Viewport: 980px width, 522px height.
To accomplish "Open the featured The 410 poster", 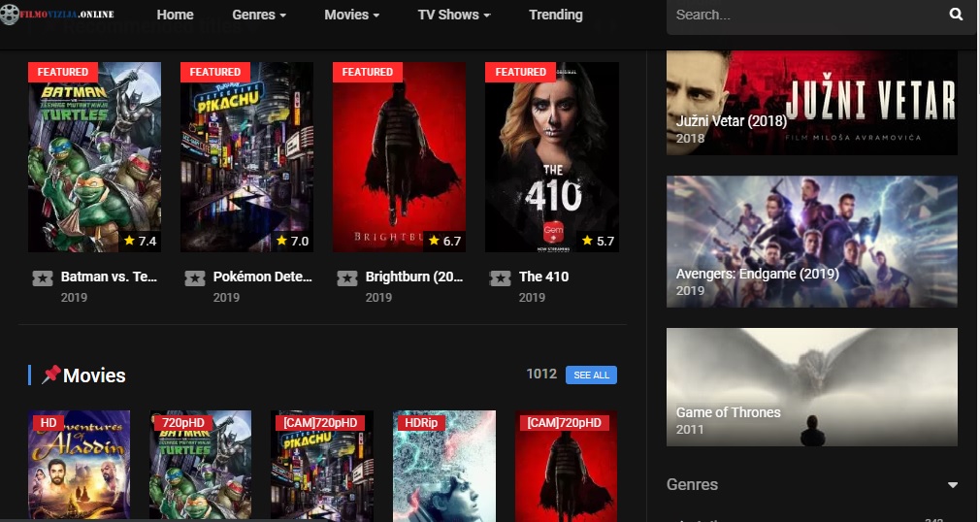I will [x=552, y=157].
